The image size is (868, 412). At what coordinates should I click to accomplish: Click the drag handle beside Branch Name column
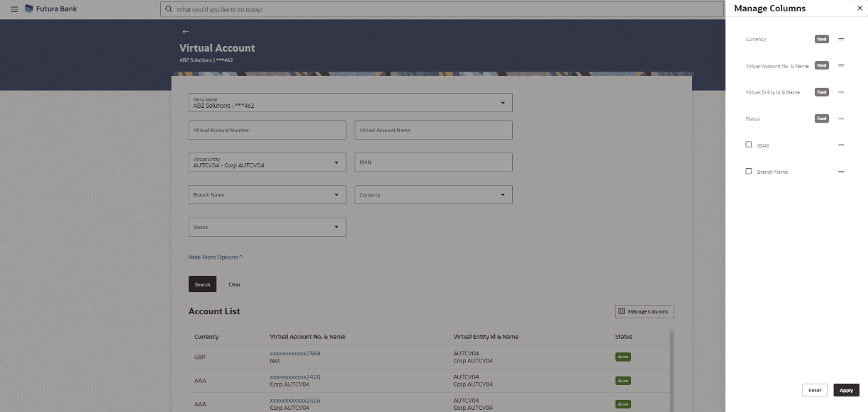tap(841, 171)
